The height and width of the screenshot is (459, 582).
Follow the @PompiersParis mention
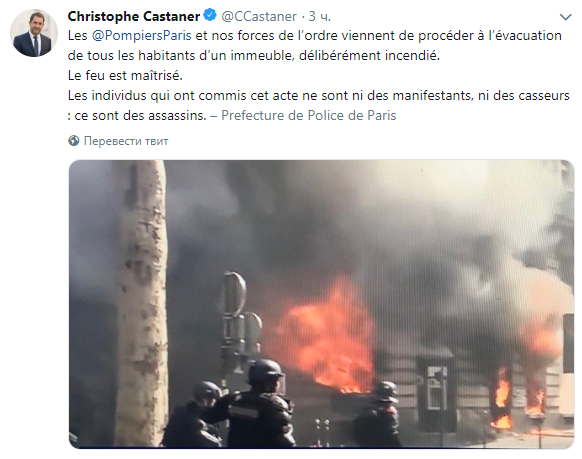point(142,36)
